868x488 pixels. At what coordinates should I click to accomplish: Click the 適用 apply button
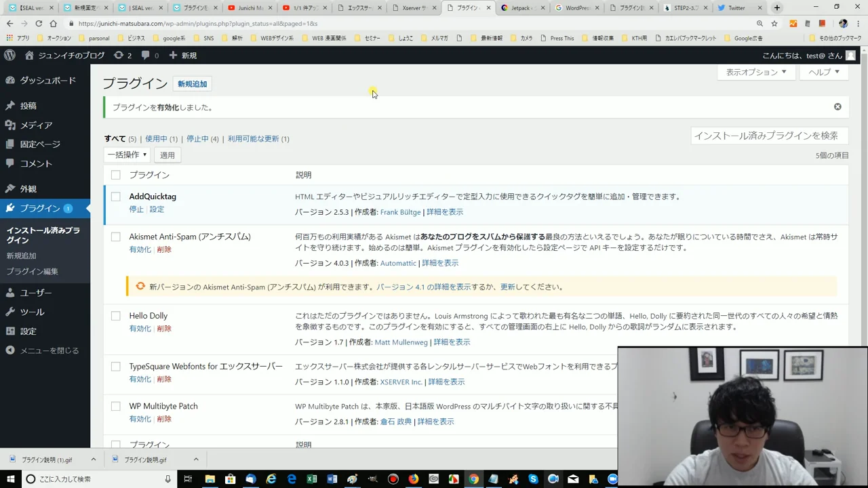(167, 155)
